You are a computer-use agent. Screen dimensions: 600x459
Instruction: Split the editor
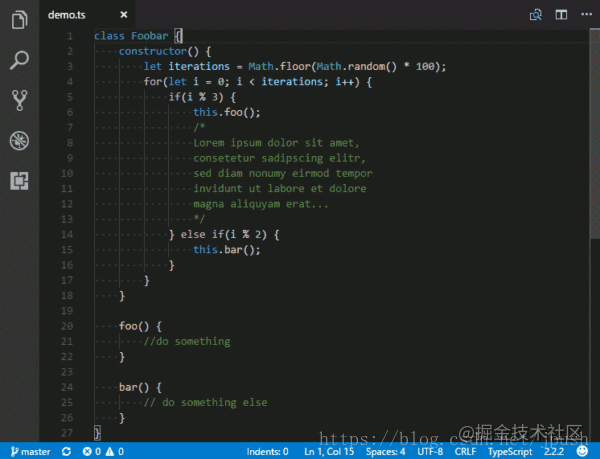click(561, 15)
